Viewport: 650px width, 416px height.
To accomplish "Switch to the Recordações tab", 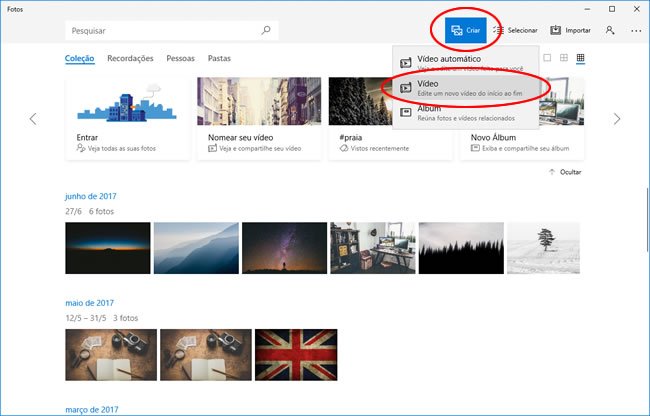I will (x=130, y=59).
